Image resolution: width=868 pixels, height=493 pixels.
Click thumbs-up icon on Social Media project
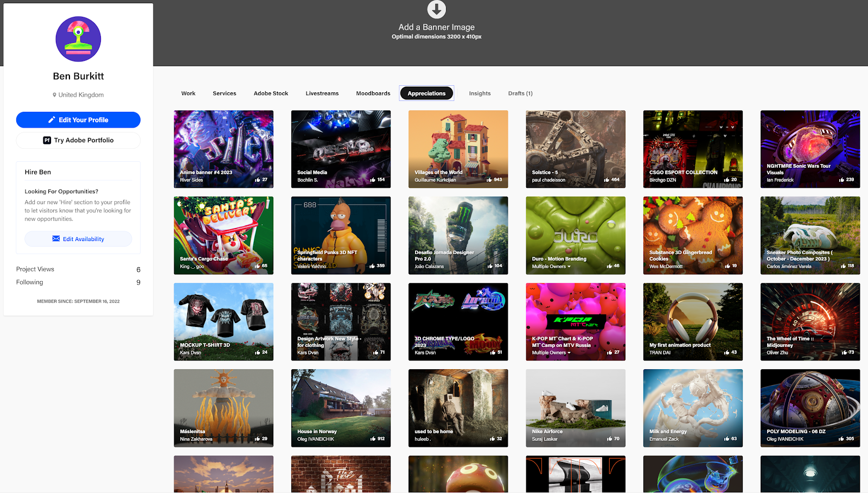pyautogui.click(x=373, y=180)
